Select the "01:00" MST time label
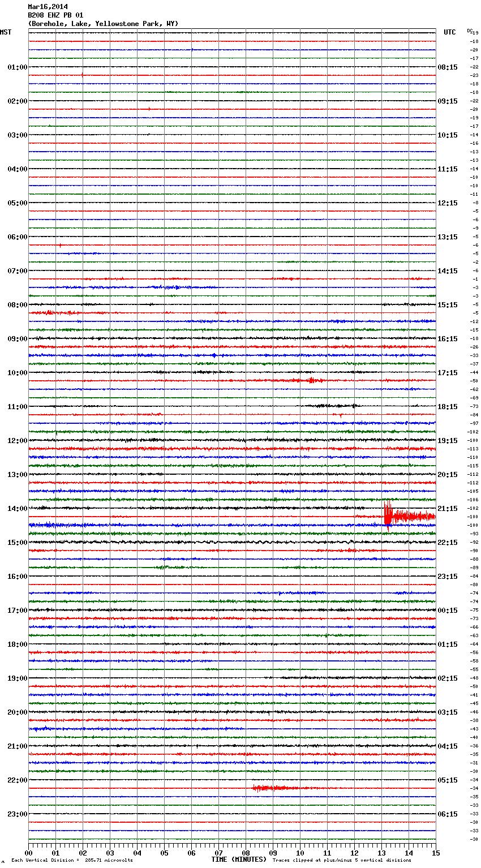 (18, 67)
